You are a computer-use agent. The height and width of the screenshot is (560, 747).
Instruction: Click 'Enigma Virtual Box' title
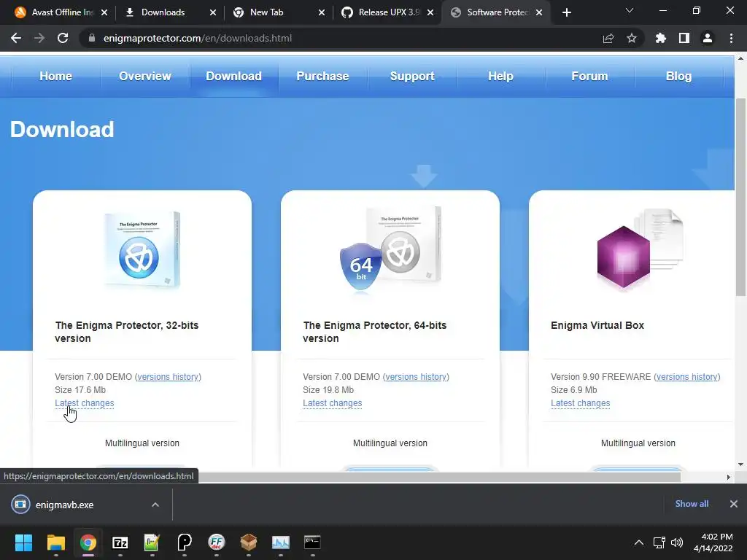597,325
